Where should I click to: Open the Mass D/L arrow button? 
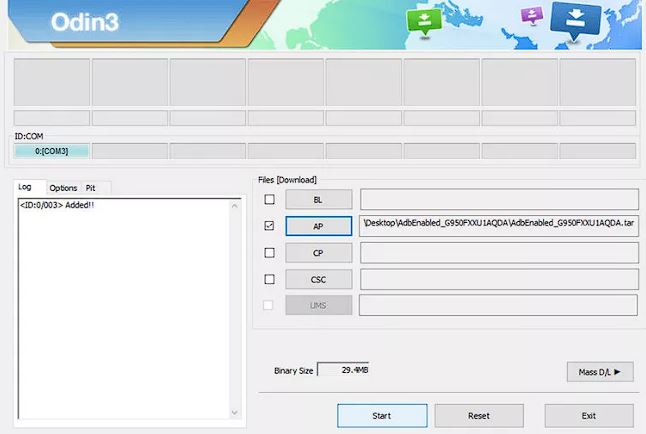tap(600, 372)
